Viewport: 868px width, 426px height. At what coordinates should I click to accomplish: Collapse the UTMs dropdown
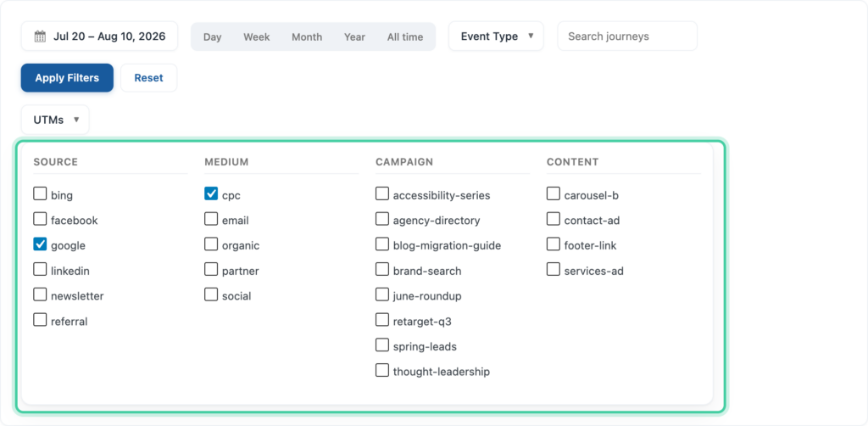[55, 120]
